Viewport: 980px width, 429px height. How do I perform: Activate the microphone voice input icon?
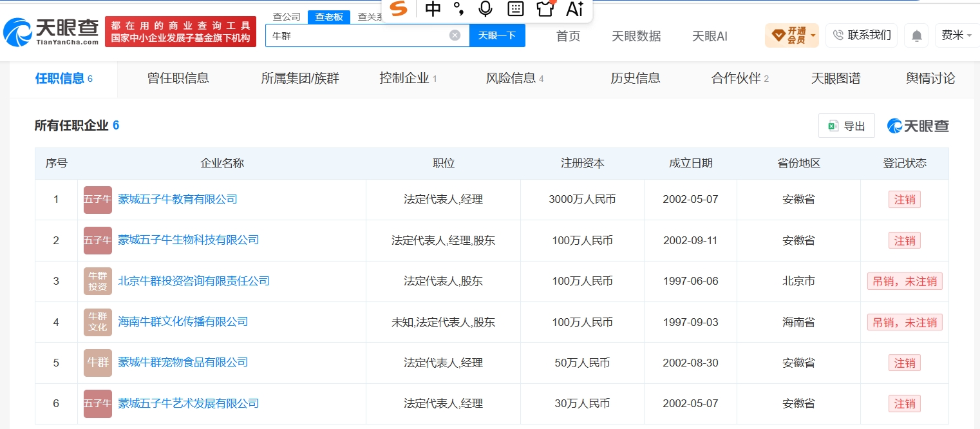click(485, 8)
